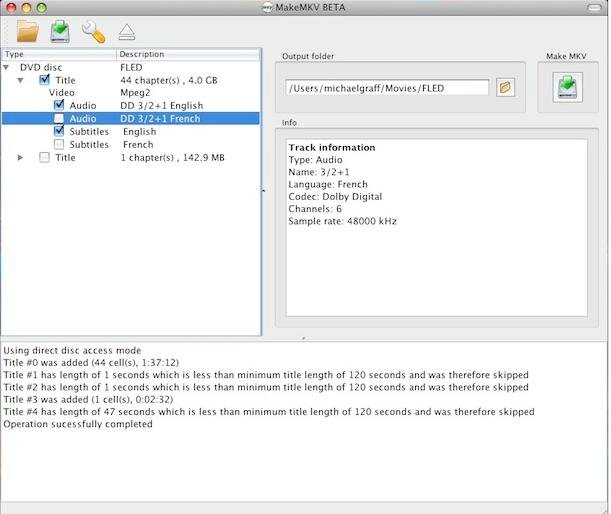Zoom the window with the green button
611x514 pixels.
(x=41, y=7)
